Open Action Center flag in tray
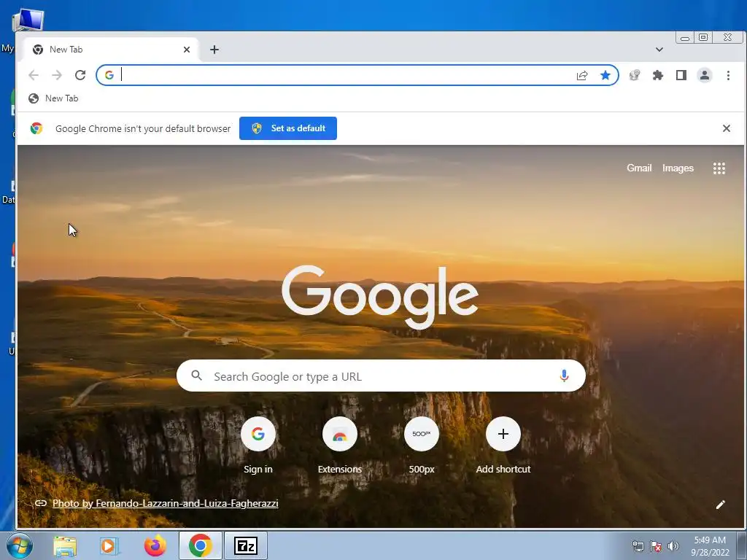This screenshot has height=560, width=747. 656,546
